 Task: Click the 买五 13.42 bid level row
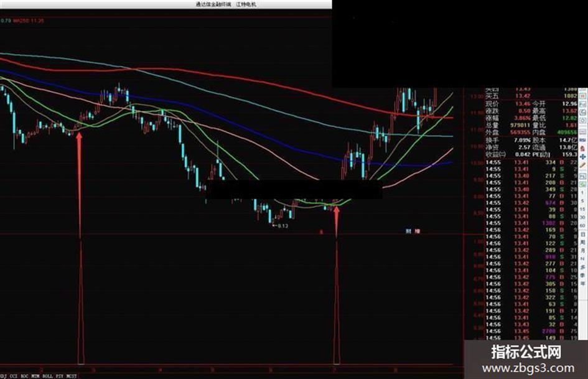click(531, 96)
